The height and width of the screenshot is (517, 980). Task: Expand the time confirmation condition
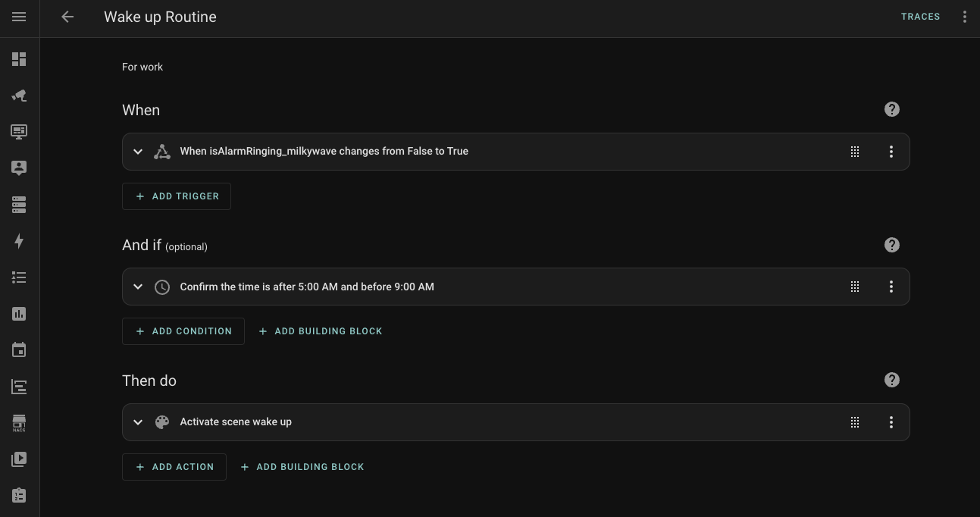[138, 287]
